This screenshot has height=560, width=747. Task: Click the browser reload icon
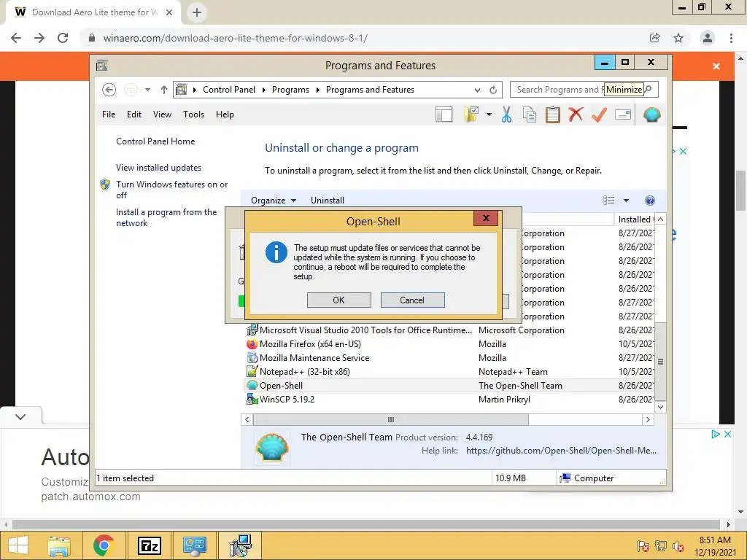point(63,38)
